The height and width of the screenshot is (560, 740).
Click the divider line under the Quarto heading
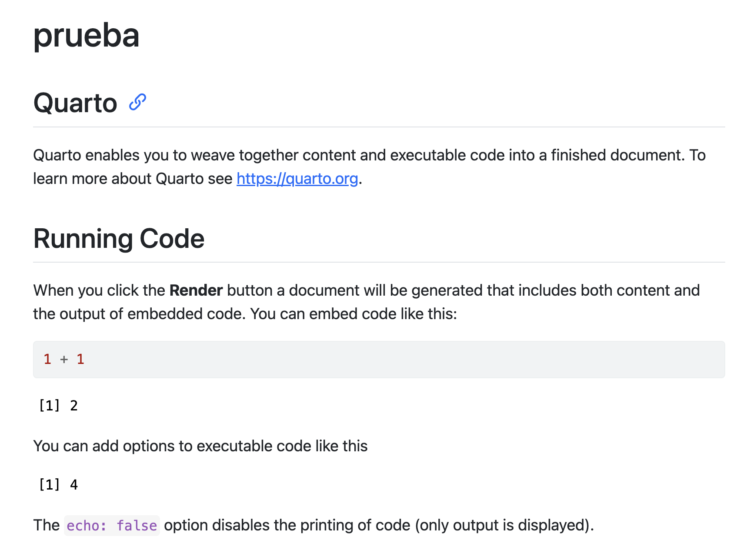(378, 127)
